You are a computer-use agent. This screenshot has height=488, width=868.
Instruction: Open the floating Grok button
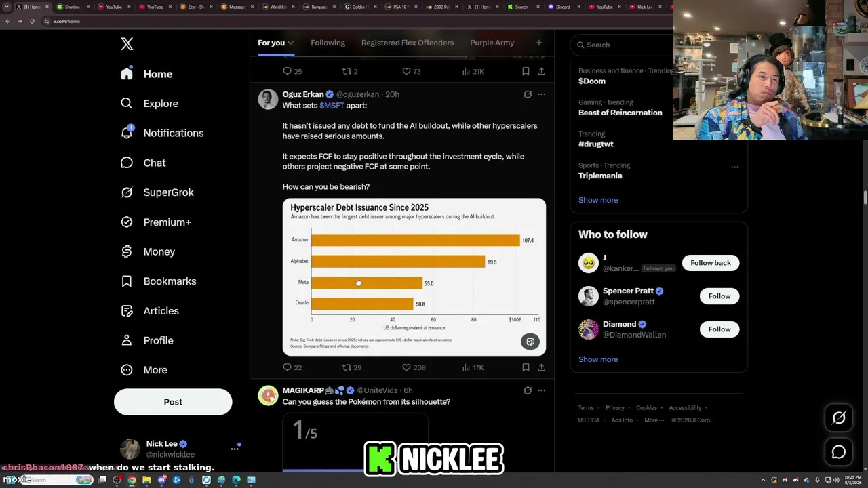839,418
